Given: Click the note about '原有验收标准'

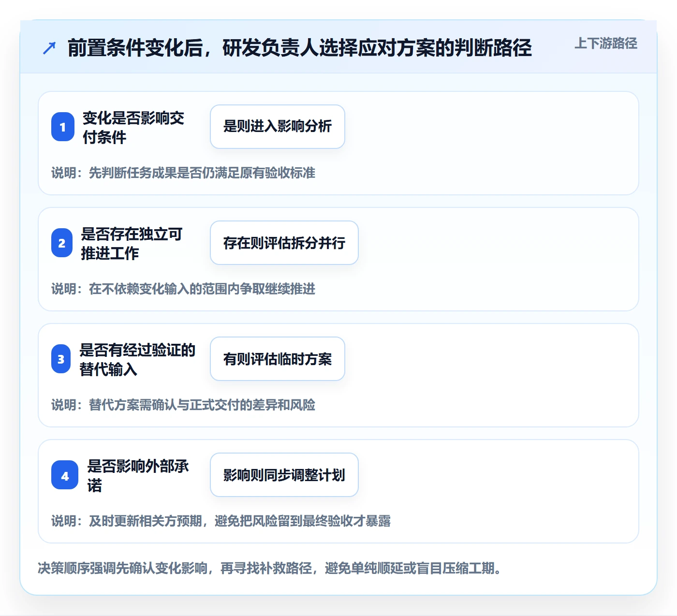Looking at the screenshot, I should (x=183, y=173).
